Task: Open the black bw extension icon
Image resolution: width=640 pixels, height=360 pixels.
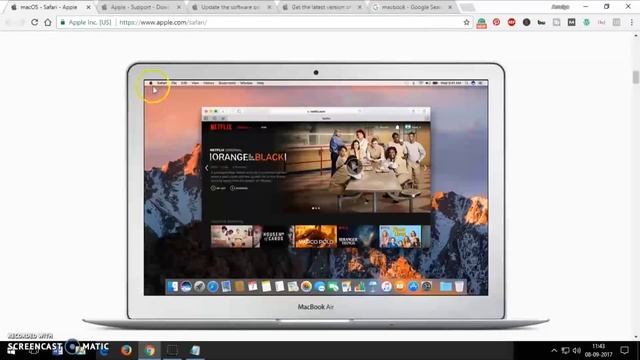Action: pos(541,22)
